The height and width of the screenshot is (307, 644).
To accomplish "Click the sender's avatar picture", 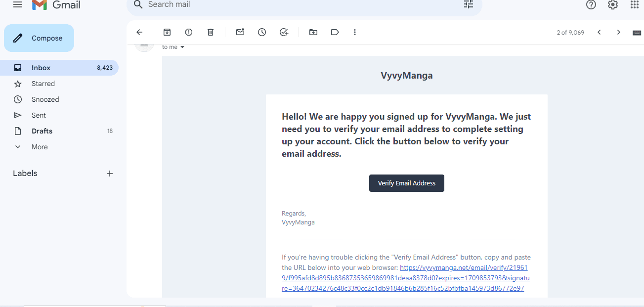I will [144, 46].
